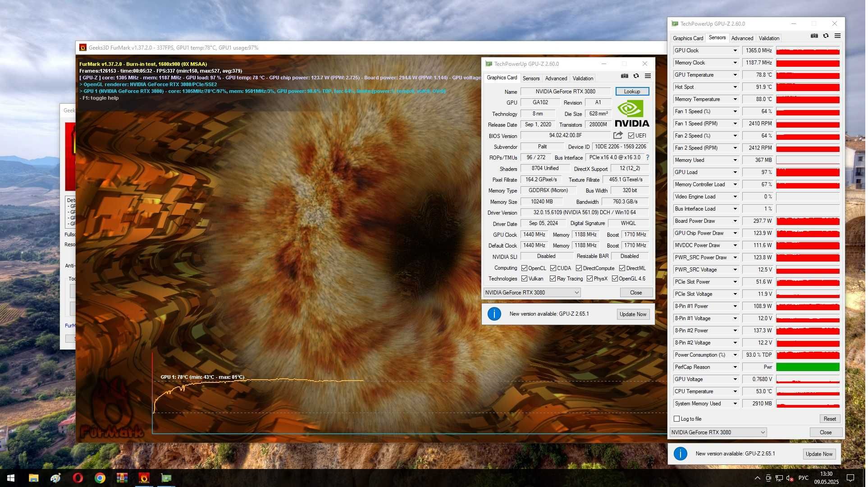This screenshot has width=868, height=487.
Task: Open Google Chrome from the taskbar
Action: pos(100,479)
